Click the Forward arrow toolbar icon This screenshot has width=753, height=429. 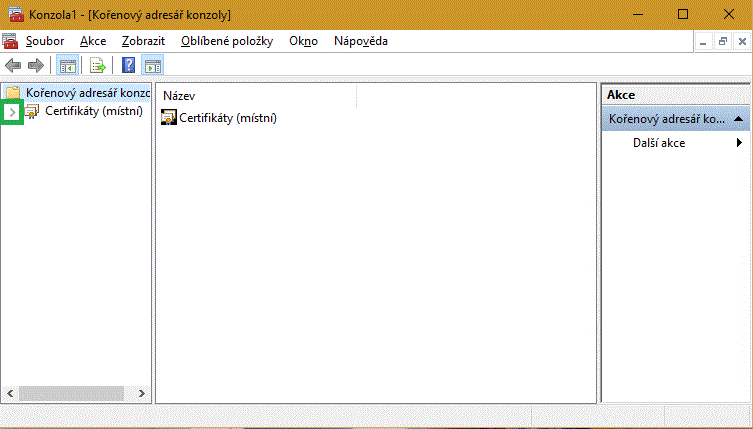36,66
